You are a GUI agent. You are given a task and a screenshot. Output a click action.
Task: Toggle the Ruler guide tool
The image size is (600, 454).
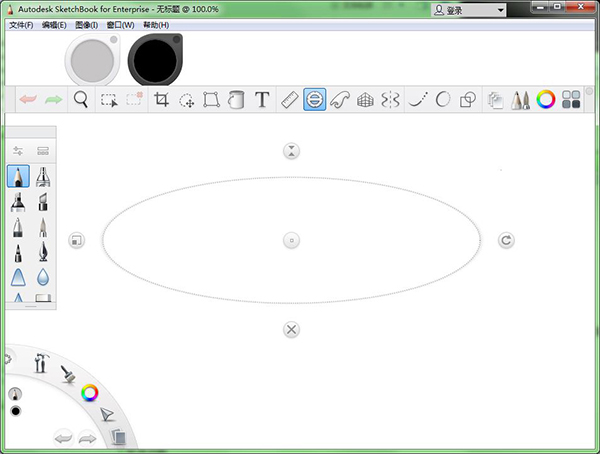click(x=290, y=100)
